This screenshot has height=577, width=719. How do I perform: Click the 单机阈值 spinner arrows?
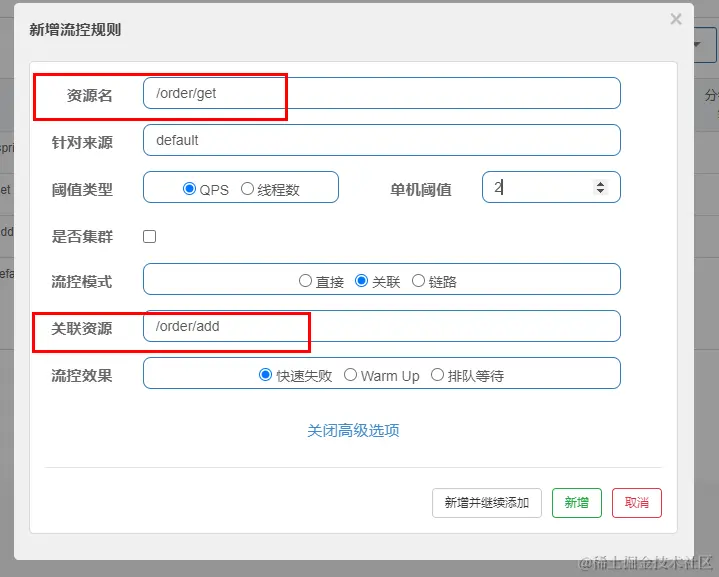pyautogui.click(x=600, y=187)
